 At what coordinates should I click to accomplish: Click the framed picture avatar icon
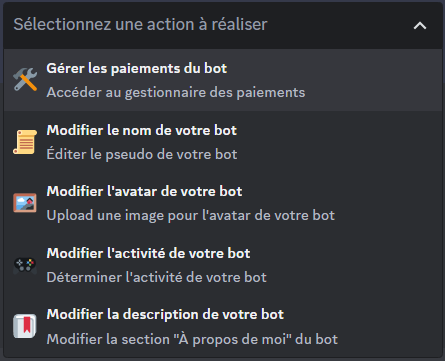tap(25, 203)
